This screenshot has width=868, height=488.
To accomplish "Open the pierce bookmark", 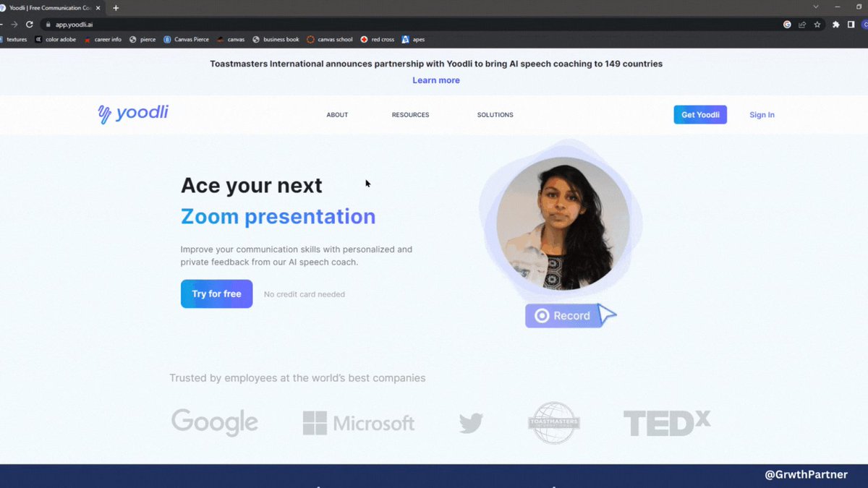I will point(142,40).
